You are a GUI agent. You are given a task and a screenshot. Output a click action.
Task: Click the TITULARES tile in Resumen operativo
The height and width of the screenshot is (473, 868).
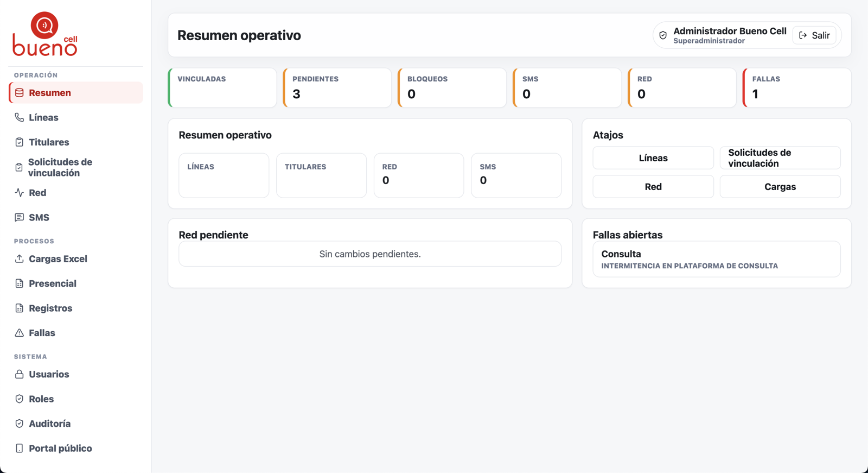click(322, 175)
